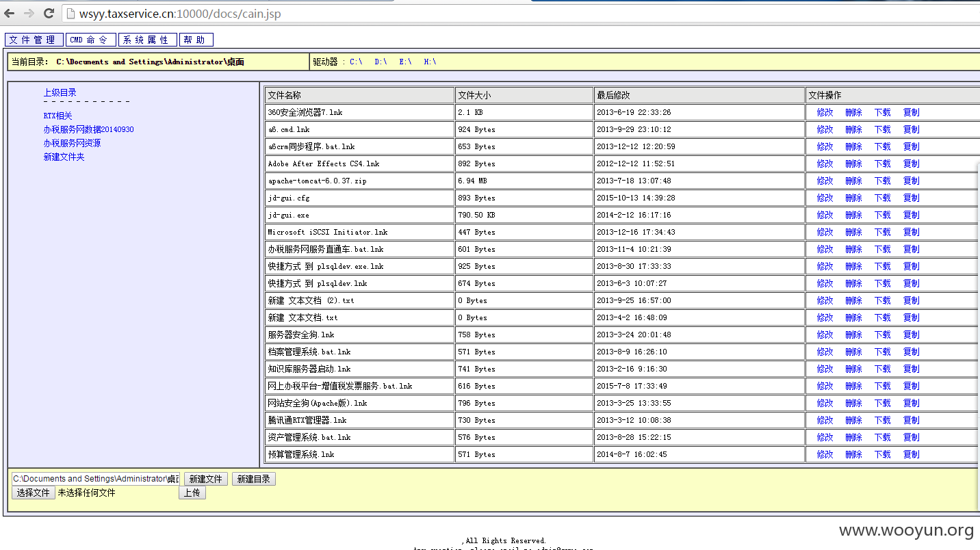Open the RTX相关 folder
Image resolution: width=980 pixels, height=550 pixels.
click(57, 116)
